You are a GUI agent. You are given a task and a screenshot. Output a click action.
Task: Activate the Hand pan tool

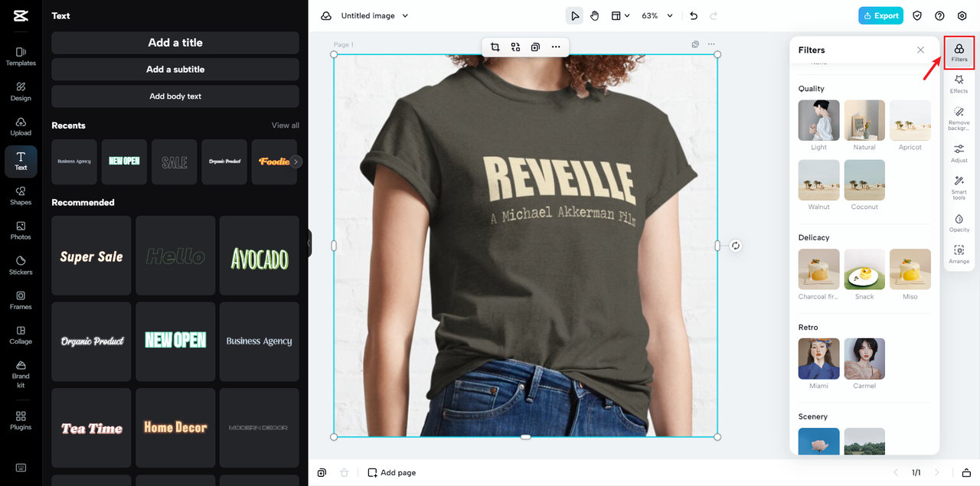tap(595, 15)
